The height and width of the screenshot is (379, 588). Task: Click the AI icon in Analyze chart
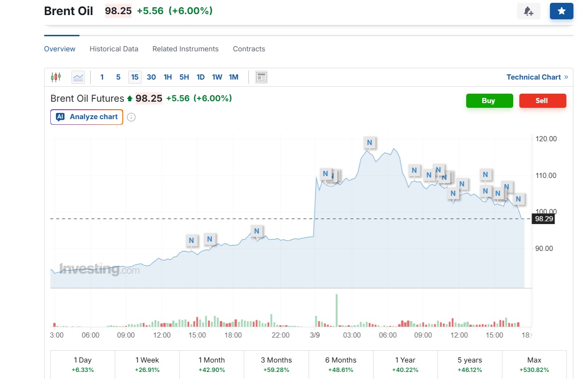coord(60,117)
